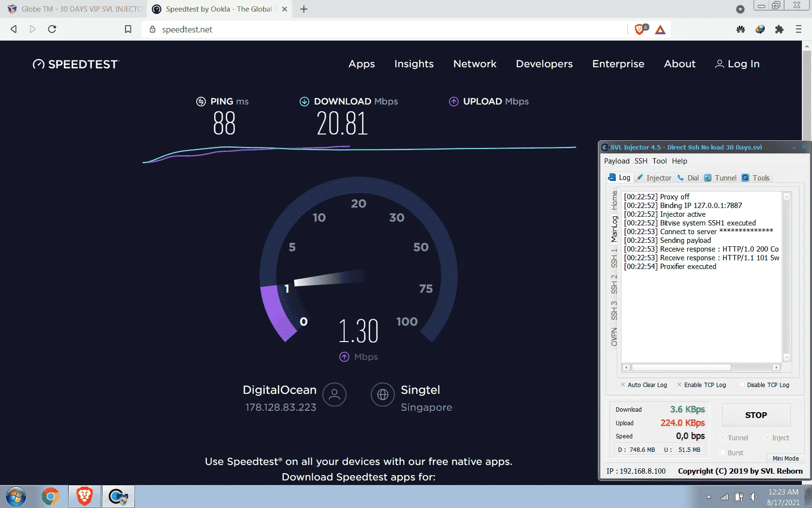The image size is (812, 508).
Task: Select the Log tab in SVL Injector
Action: (619, 178)
